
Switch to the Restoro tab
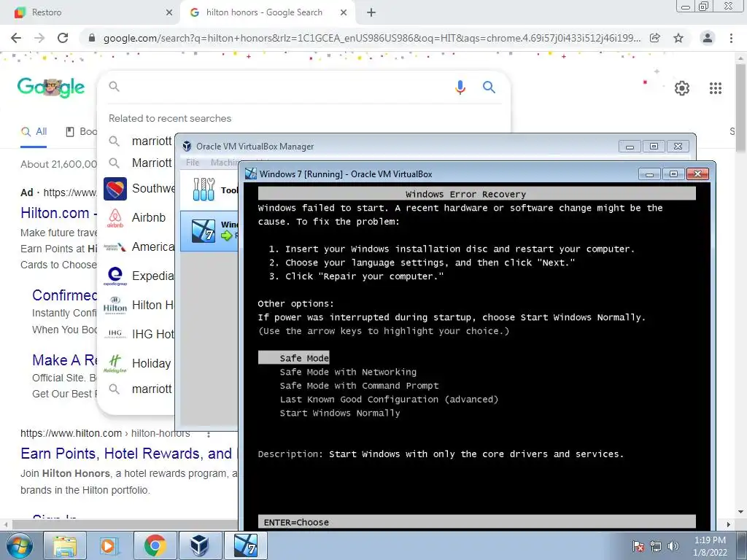pyautogui.click(x=90, y=12)
